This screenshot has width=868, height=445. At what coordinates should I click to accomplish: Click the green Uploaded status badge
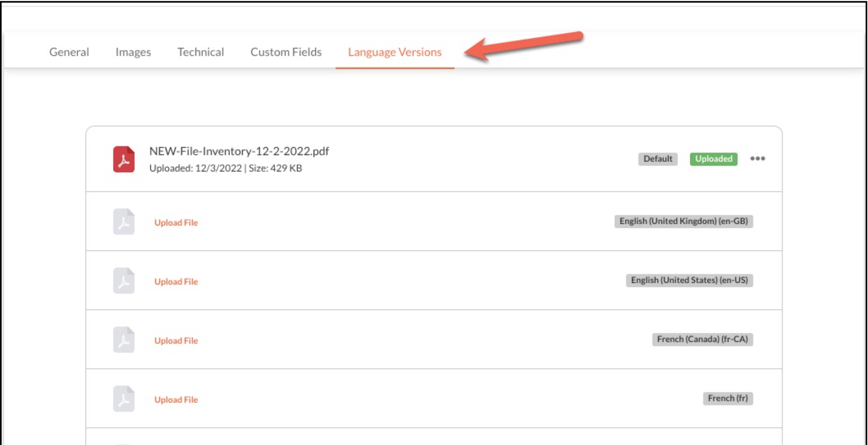(x=714, y=159)
